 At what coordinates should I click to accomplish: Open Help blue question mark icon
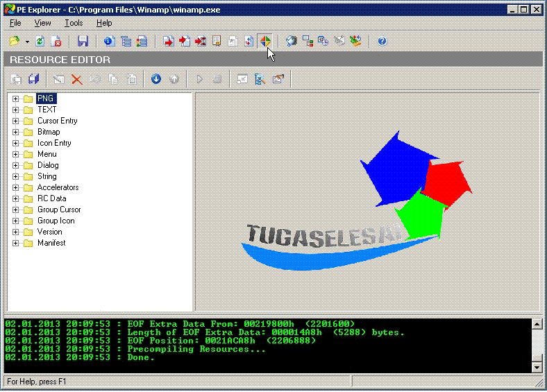point(382,41)
